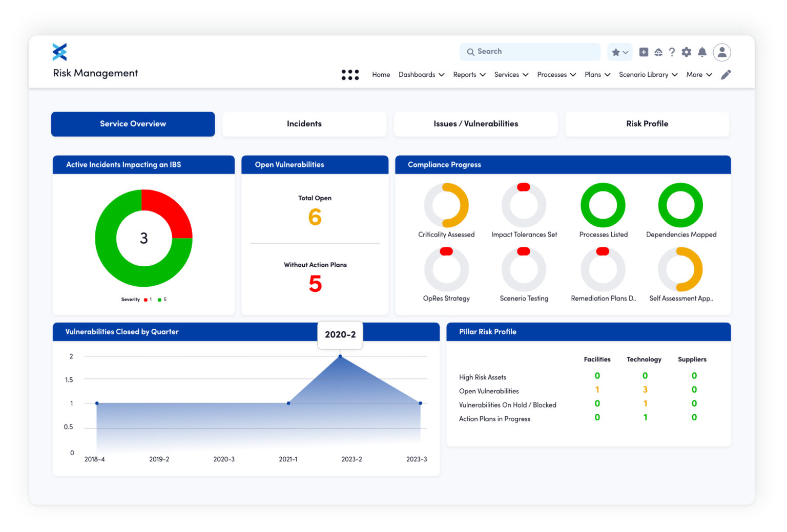Click the pencil edit page icon
Viewport: 787px width, 532px height.
pyautogui.click(x=726, y=74)
